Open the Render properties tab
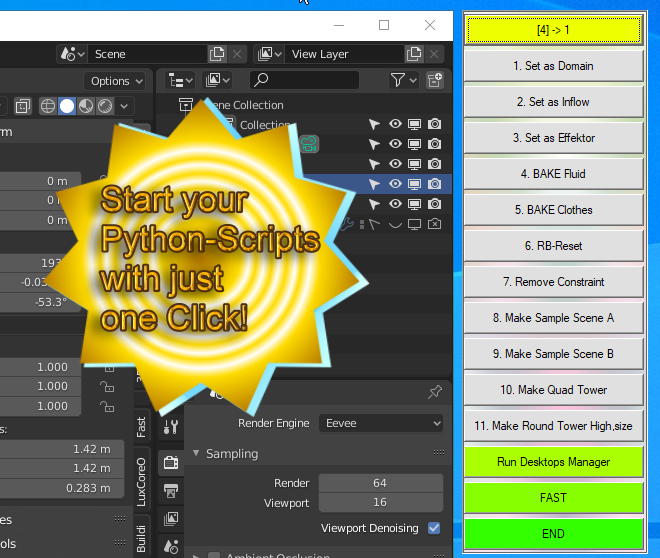The image size is (660, 558). [170, 462]
